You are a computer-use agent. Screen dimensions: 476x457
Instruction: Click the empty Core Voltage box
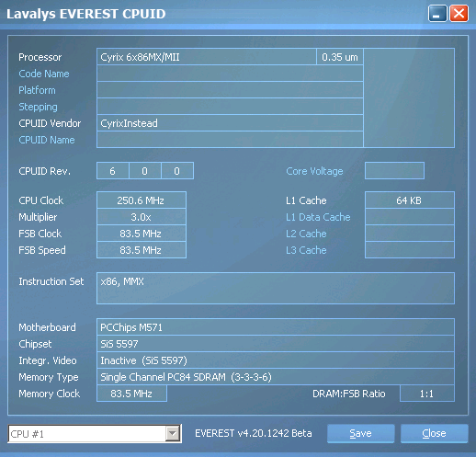394,171
